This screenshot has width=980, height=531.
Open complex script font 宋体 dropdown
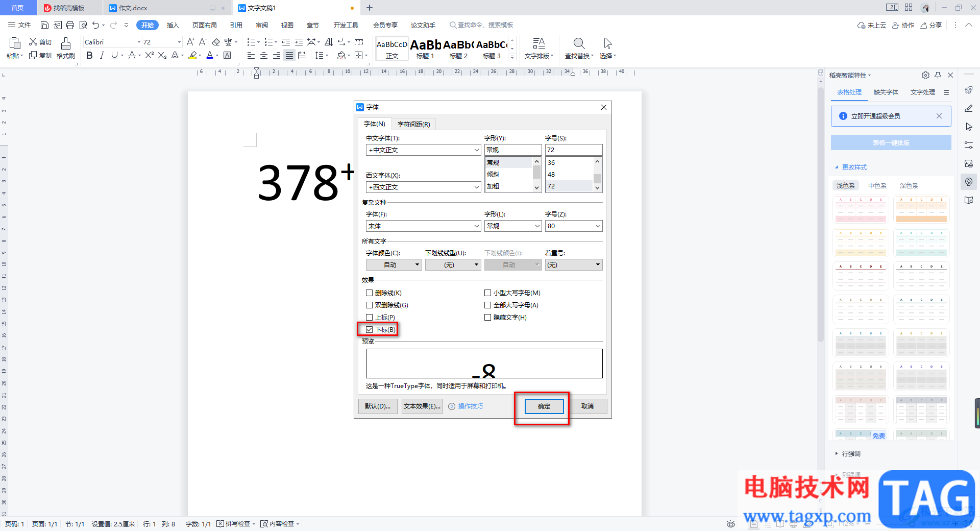477,226
